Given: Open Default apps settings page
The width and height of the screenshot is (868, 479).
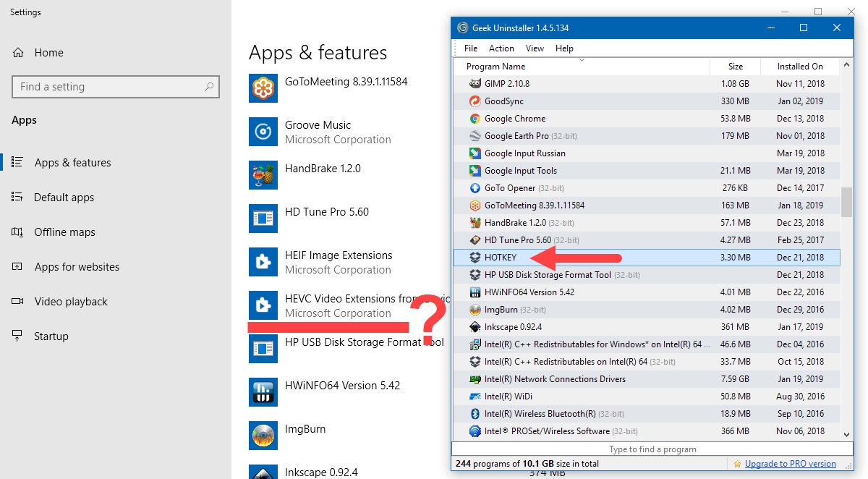Looking at the screenshot, I should (x=64, y=198).
